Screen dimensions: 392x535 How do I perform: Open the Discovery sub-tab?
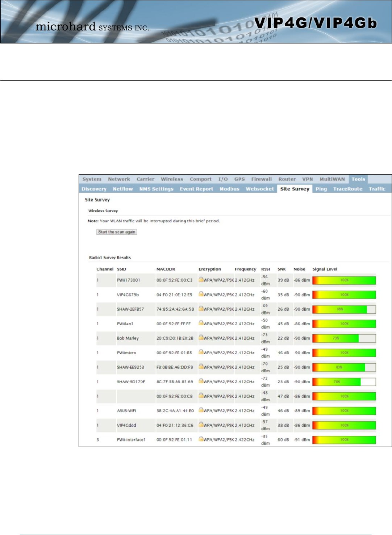point(94,189)
